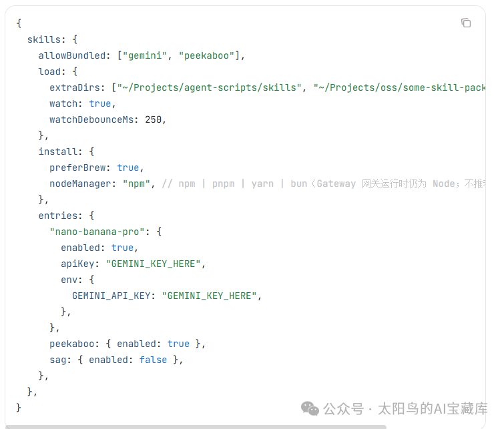Click the "install" key
The height and width of the screenshot is (429, 504).
pyautogui.click(x=57, y=151)
